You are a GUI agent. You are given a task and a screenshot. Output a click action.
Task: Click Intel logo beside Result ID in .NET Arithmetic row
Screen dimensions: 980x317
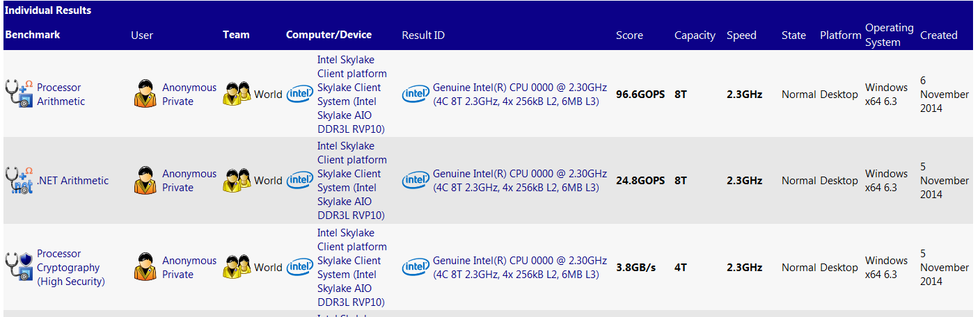[416, 181]
